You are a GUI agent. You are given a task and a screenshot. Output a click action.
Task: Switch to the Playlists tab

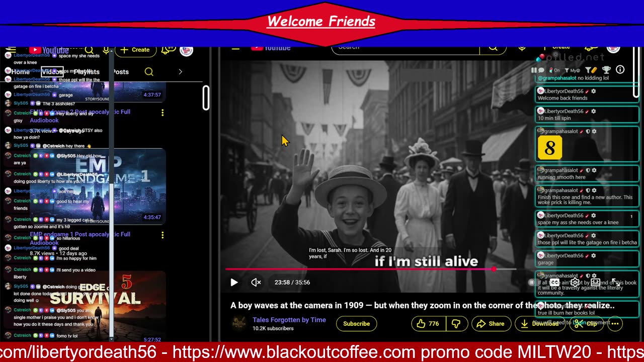coord(87,72)
